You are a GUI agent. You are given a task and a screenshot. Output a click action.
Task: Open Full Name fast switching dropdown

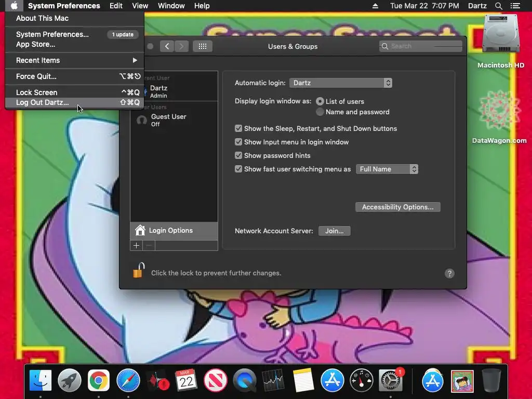(x=387, y=169)
